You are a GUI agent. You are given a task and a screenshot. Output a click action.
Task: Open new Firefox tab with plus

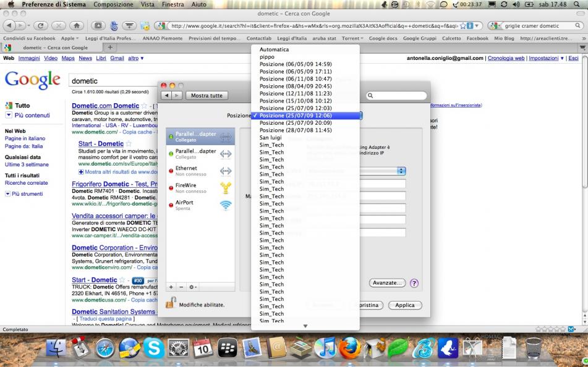coord(110,48)
